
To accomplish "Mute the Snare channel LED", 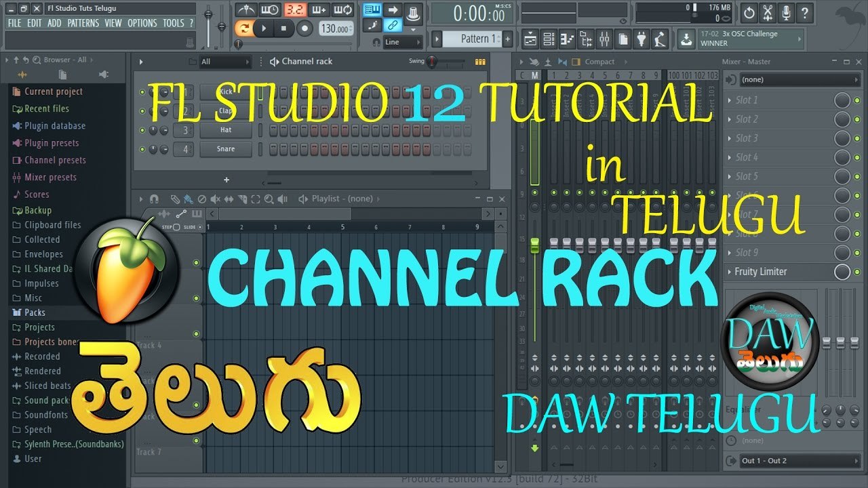I will coord(142,149).
